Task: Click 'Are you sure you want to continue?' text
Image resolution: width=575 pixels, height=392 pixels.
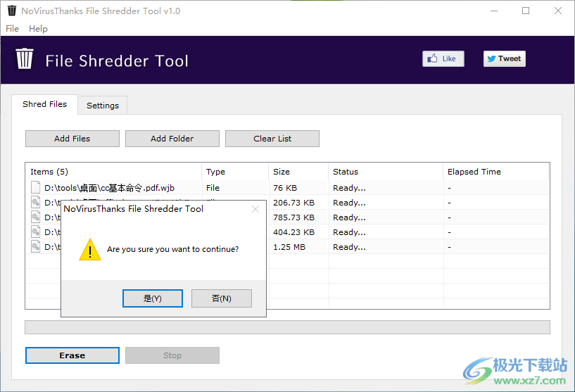Action: [172, 249]
